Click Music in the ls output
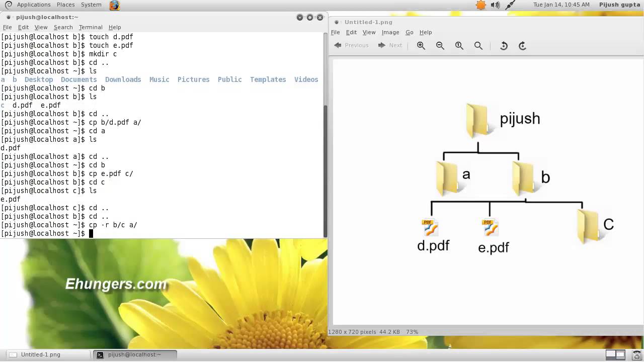The width and height of the screenshot is (644, 362). pyautogui.click(x=159, y=79)
